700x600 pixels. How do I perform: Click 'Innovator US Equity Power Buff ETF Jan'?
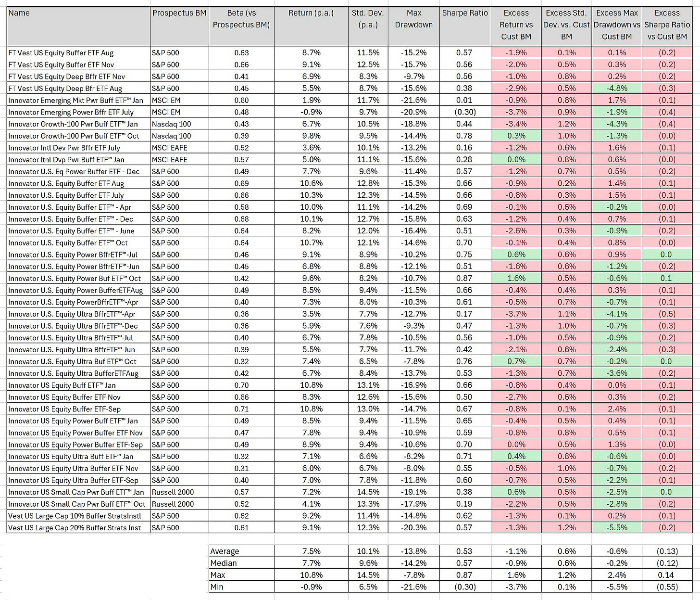78,421
